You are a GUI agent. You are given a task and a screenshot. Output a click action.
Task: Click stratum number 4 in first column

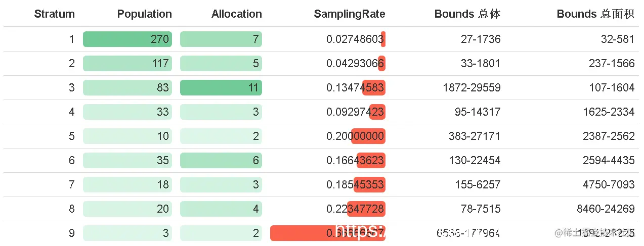71,112
